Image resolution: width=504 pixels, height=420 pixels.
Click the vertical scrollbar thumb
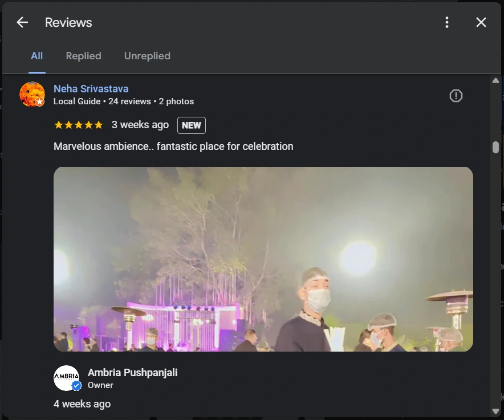[495, 147]
